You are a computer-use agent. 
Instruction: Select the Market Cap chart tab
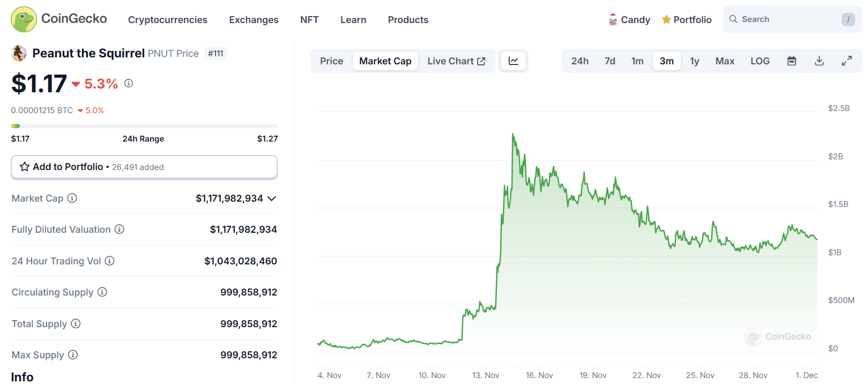pos(385,61)
